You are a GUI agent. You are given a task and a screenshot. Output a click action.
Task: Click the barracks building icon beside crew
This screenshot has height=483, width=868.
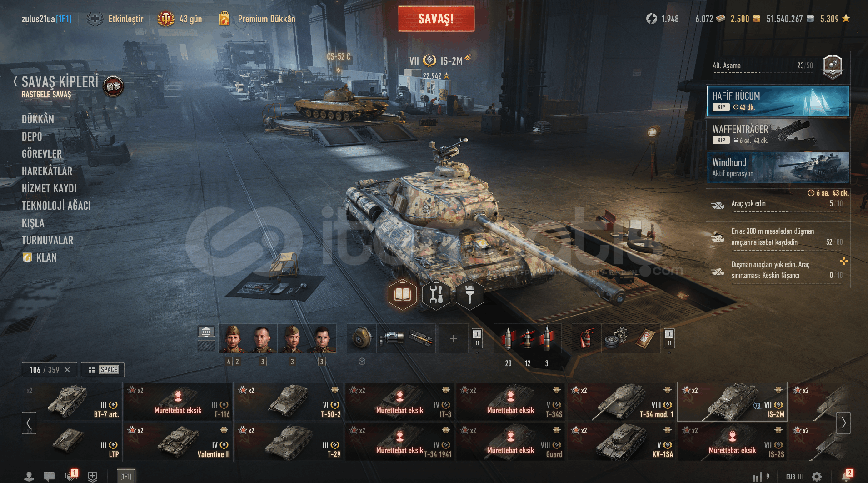click(206, 331)
